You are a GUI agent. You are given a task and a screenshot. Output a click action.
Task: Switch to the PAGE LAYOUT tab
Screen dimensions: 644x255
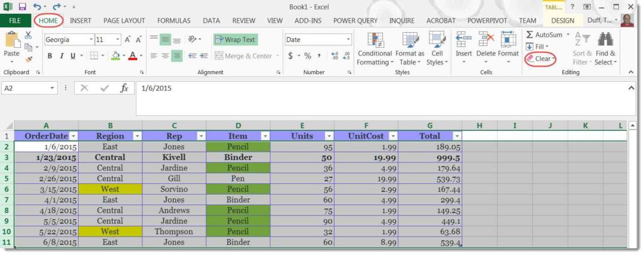click(x=124, y=21)
